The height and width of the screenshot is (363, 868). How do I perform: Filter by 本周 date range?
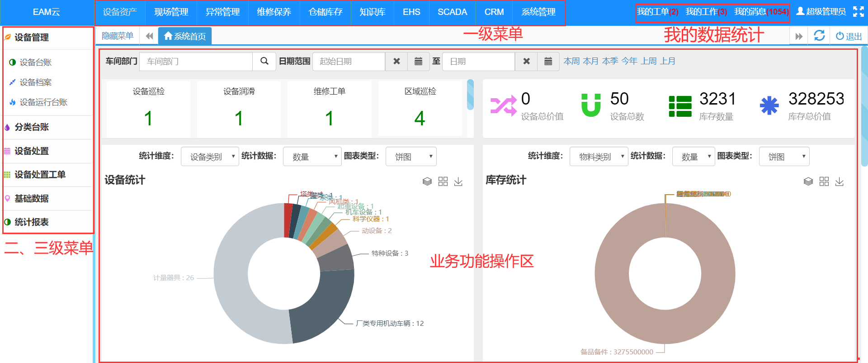click(x=571, y=61)
